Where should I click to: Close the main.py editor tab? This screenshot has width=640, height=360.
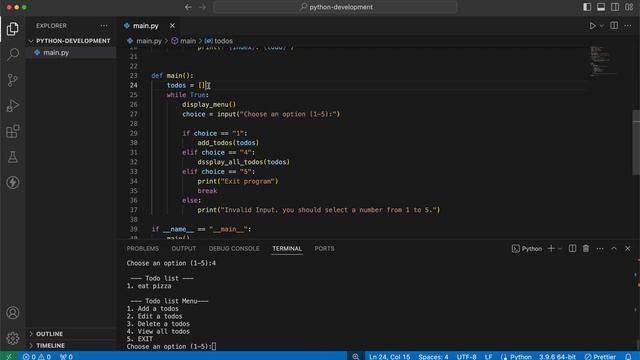(172, 26)
